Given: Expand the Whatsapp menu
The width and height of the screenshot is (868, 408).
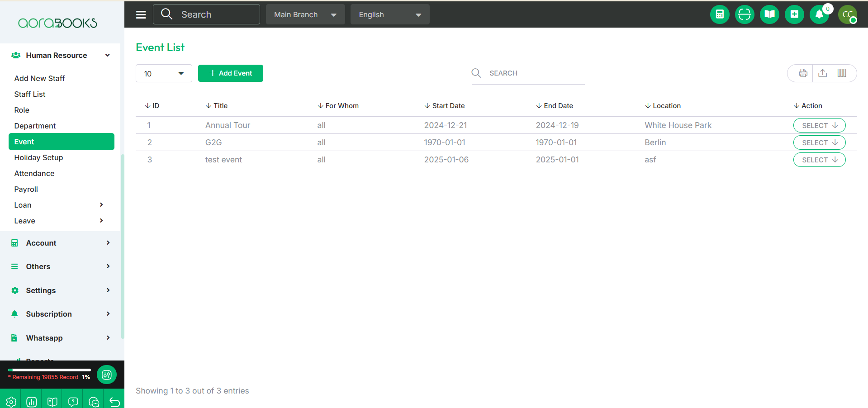Looking at the screenshot, I should [61, 338].
